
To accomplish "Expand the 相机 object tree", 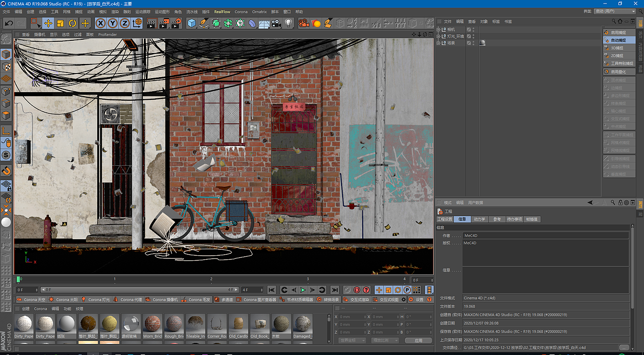I will click(438, 30).
